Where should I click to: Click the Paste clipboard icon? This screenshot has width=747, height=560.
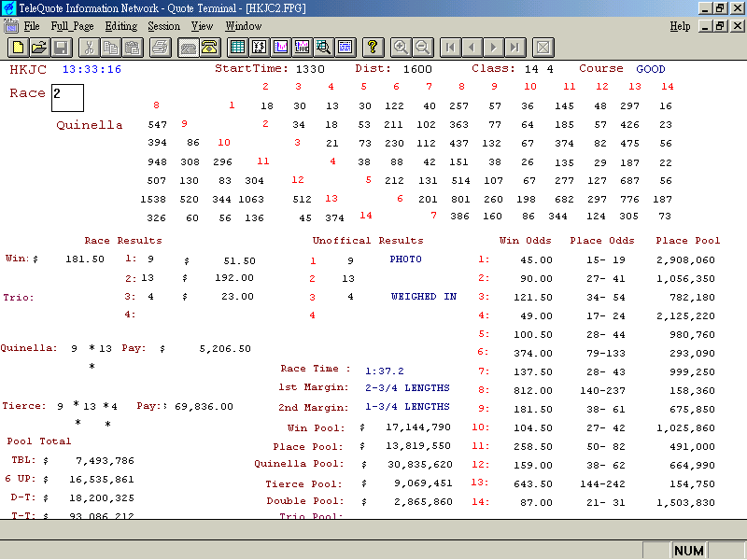[x=133, y=48]
